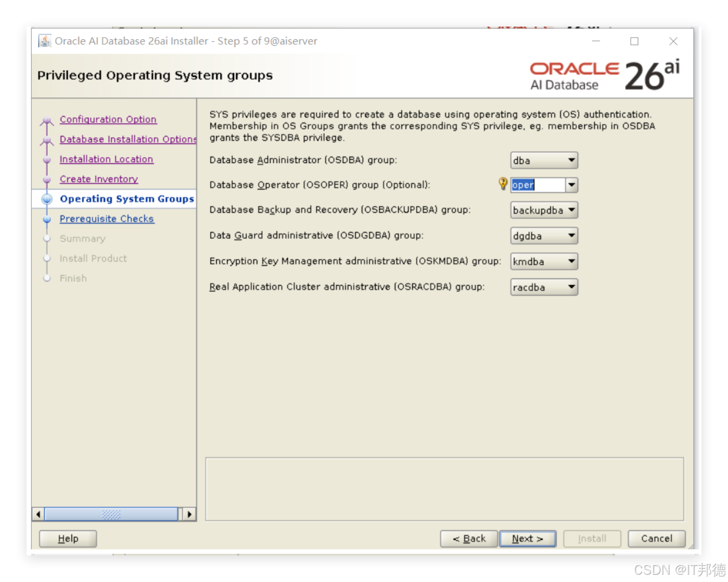Click 'Real Application Cluster administrative (OSRACDBA) group:' label
The height and width of the screenshot is (582, 728).
coord(347,287)
